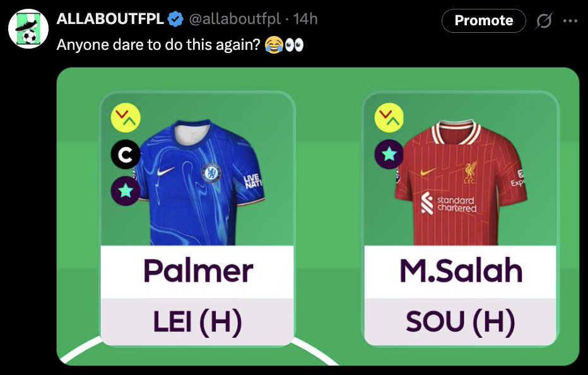Viewport: 588px width, 375px height.
Task: Click the Grok slash-circle icon
Action: tap(544, 21)
